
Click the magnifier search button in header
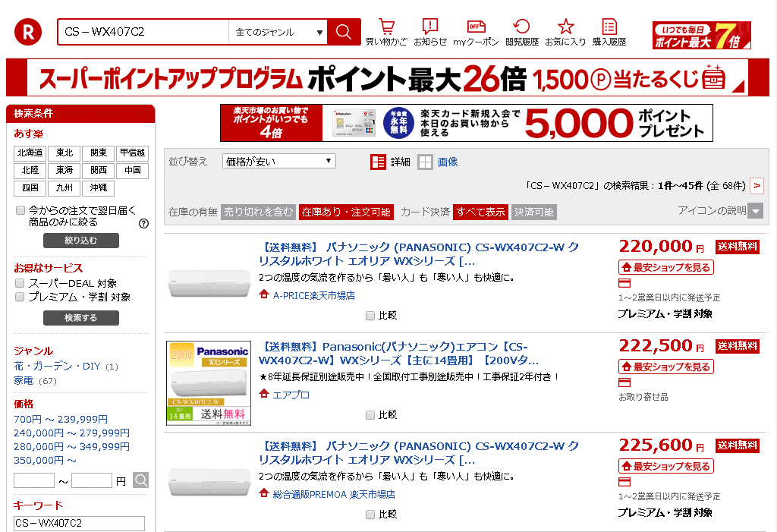[x=344, y=32]
